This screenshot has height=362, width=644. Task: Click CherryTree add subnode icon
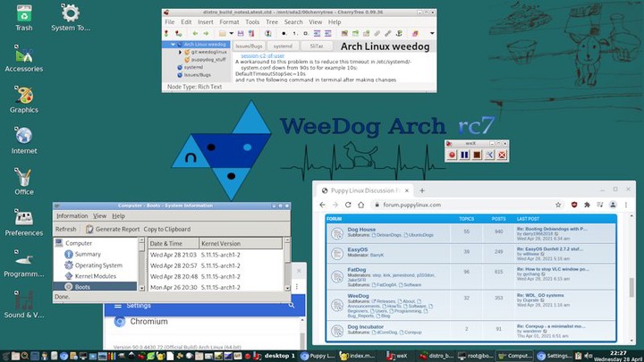(x=178, y=33)
